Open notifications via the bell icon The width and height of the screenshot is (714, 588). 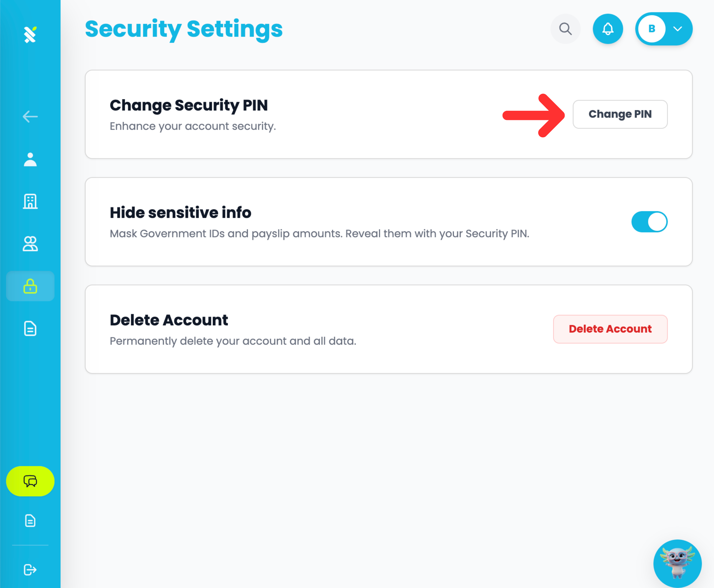[608, 29]
